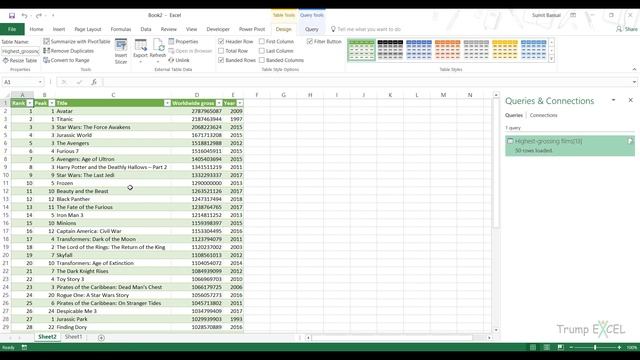Select cell containing Avatar
The height and width of the screenshot is (360, 640).
coord(113,111)
